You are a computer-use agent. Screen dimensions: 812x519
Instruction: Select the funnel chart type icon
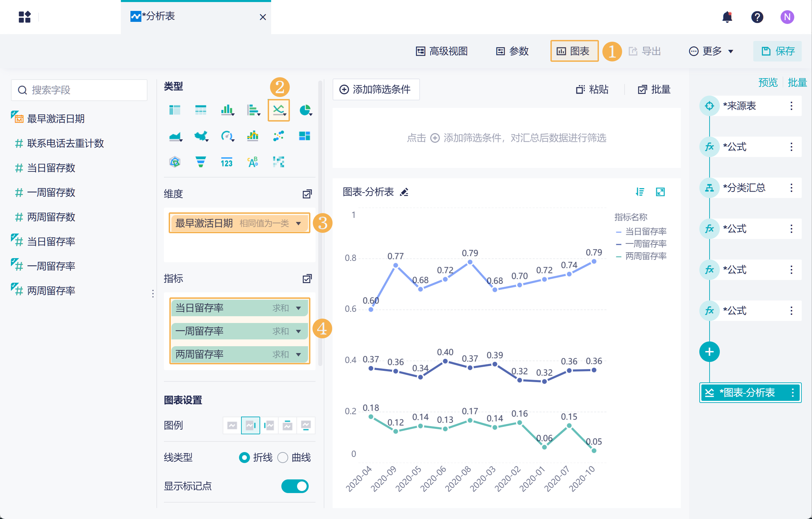pyautogui.click(x=201, y=162)
